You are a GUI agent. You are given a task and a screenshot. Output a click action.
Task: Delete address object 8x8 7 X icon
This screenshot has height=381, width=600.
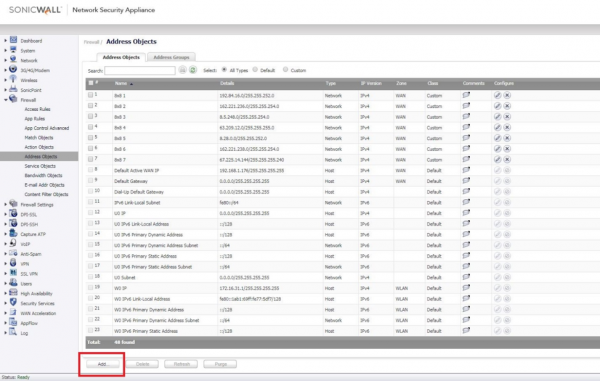click(x=507, y=160)
